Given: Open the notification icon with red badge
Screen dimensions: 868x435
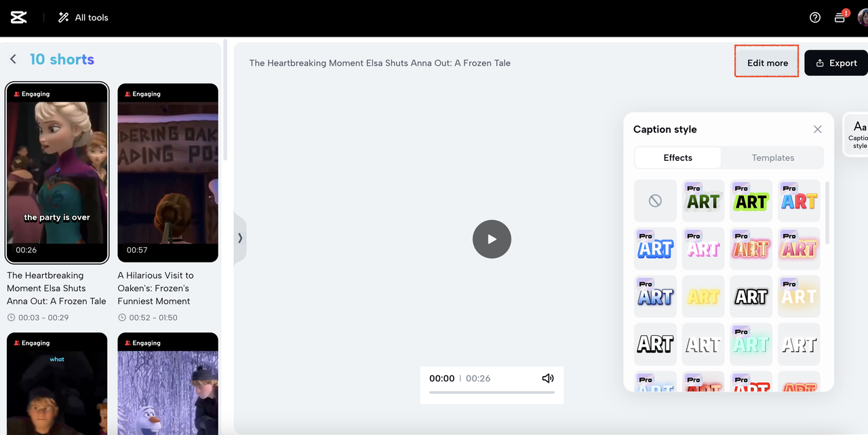Looking at the screenshot, I should [x=840, y=17].
